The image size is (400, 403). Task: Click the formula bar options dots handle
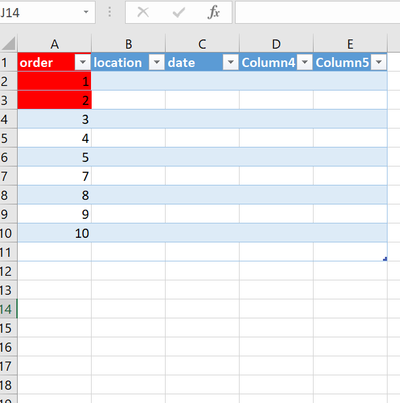110,12
